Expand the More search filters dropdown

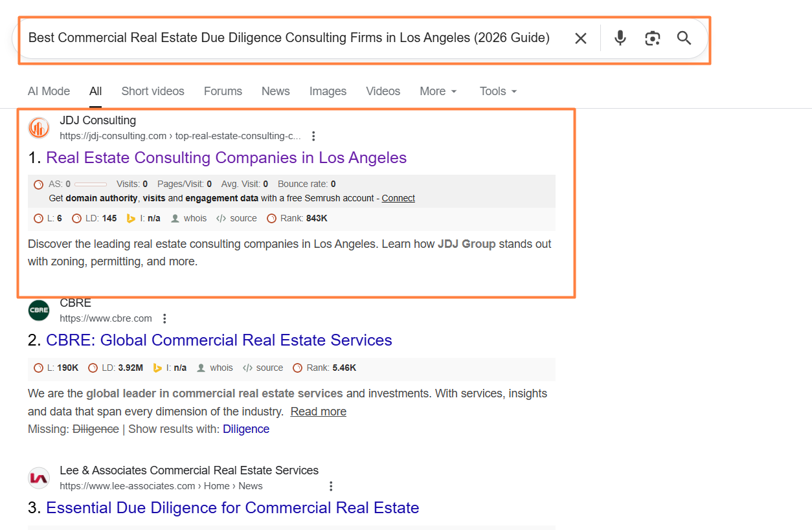point(438,91)
